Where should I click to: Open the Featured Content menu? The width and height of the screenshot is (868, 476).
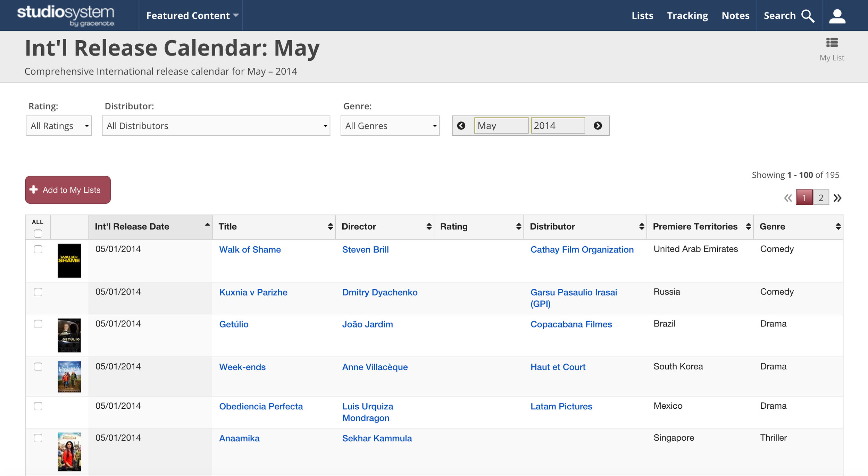[x=192, y=16]
